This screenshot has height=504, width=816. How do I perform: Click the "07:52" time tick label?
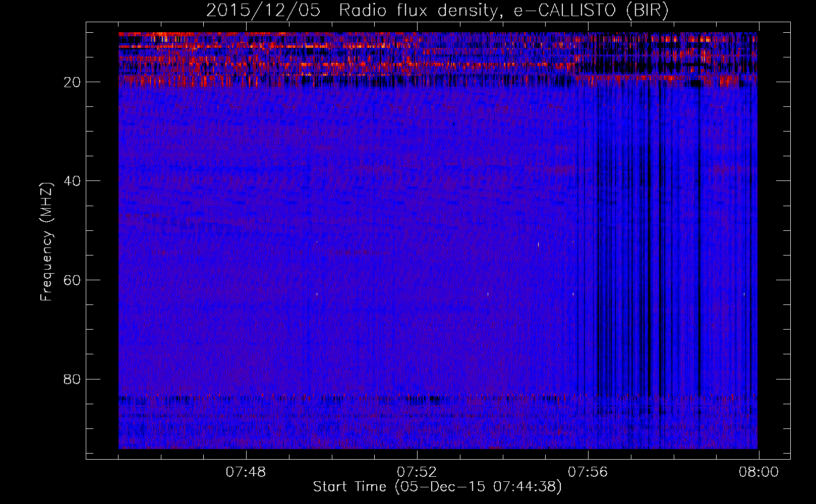tap(417, 472)
